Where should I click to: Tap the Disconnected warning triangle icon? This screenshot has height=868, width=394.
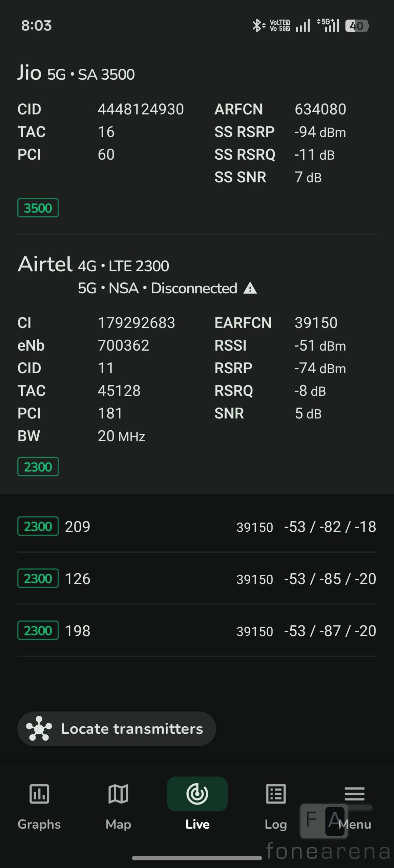[x=250, y=288]
